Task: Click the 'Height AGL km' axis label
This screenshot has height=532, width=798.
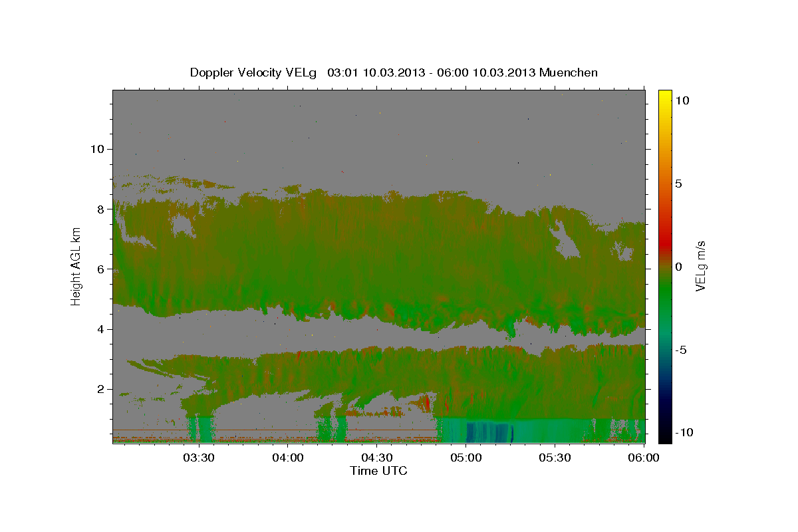Action: pyautogui.click(x=76, y=267)
